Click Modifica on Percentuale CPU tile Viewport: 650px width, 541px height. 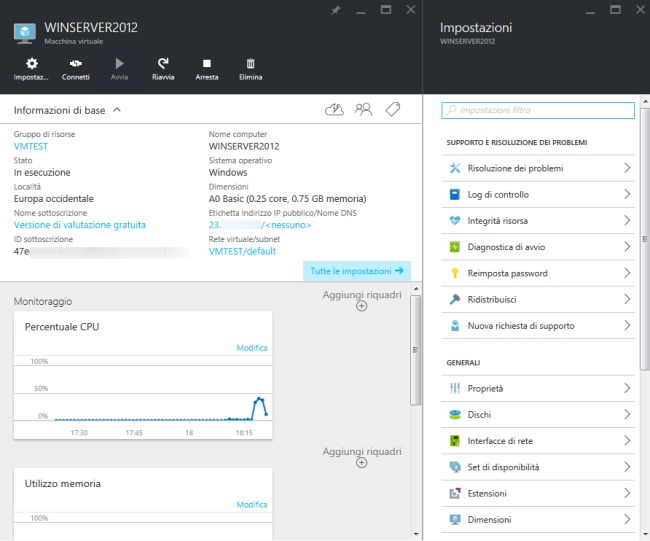252,348
